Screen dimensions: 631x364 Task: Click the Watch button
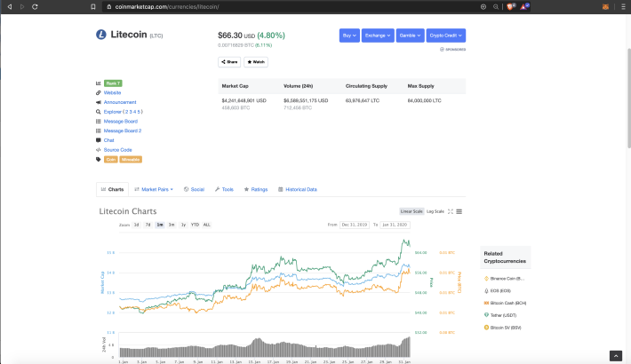[x=256, y=62]
